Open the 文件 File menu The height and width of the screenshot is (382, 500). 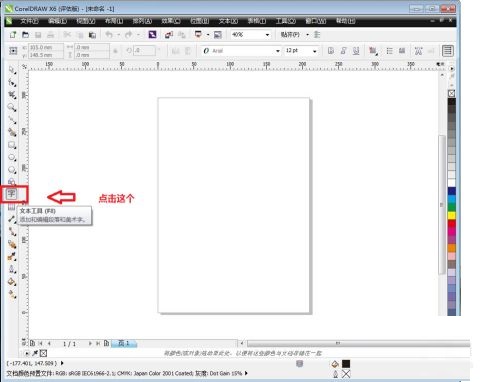[29, 21]
